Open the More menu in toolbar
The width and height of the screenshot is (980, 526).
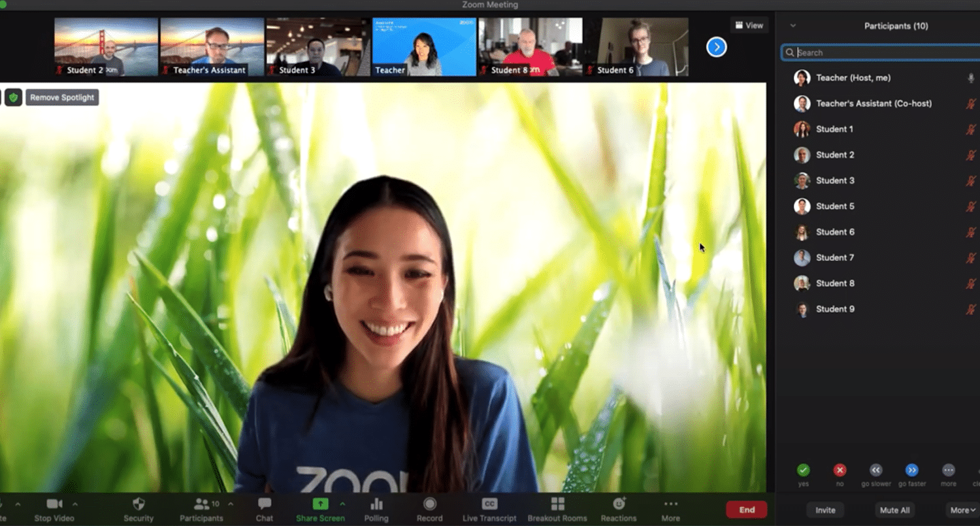[670, 504]
